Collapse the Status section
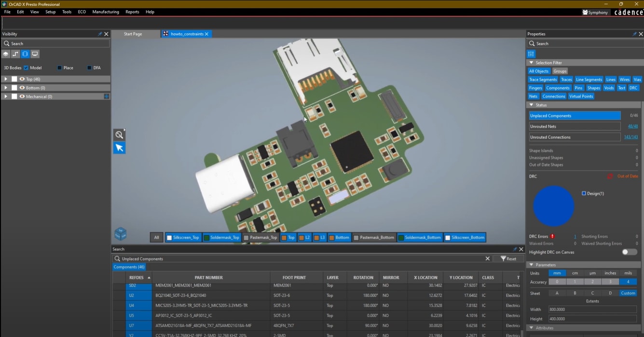 531,105
